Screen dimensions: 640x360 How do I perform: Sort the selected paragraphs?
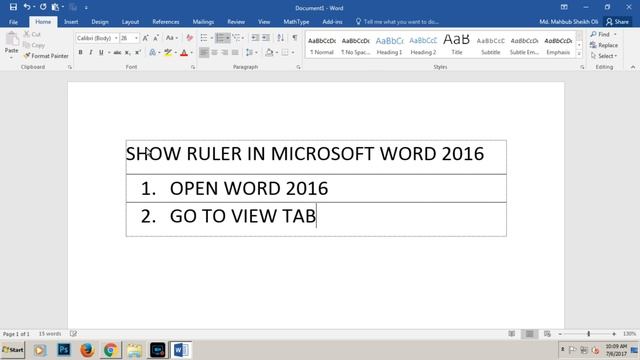pyautogui.click(x=280, y=38)
